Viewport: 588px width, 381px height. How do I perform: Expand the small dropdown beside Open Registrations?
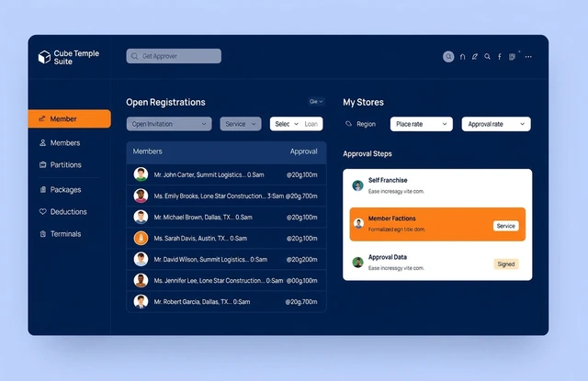pyautogui.click(x=316, y=102)
